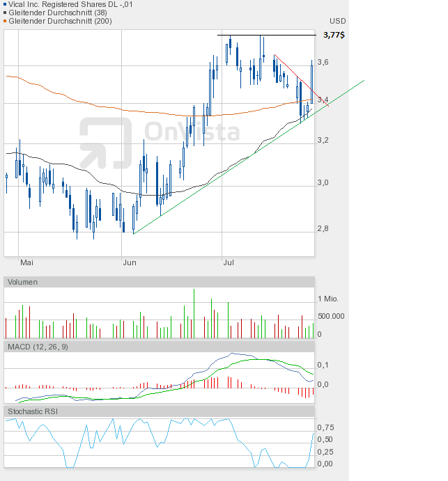This screenshot has height=481, width=448.
Task: Click the Stochastic RSI 0,25 axis label
Action: pos(325,452)
